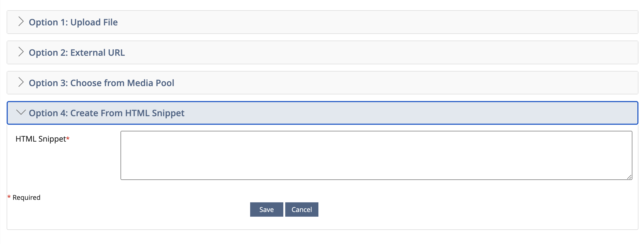Focus the HTML Snippet text area

coord(376,155)
